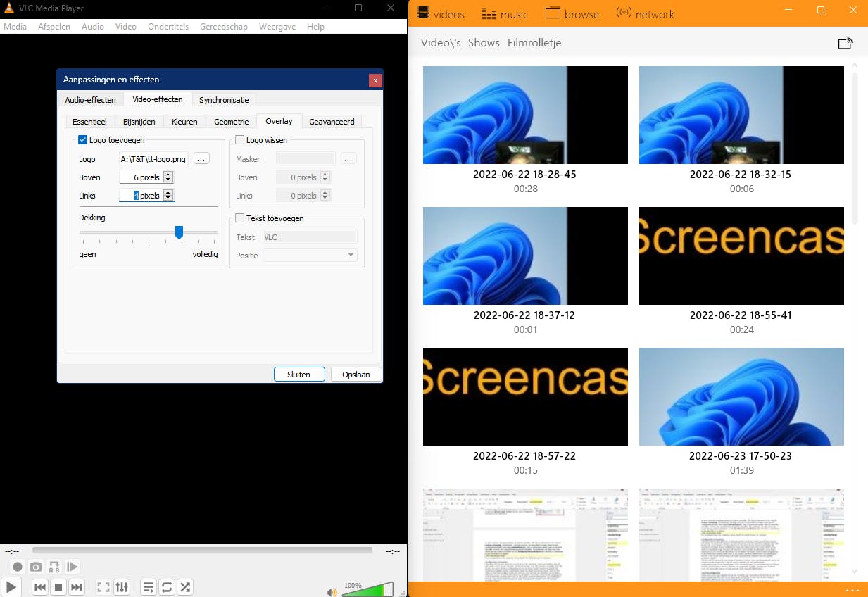868x597 pixels.
Task: Mute audio via speaker icon
Action: (x=332, y=592)
